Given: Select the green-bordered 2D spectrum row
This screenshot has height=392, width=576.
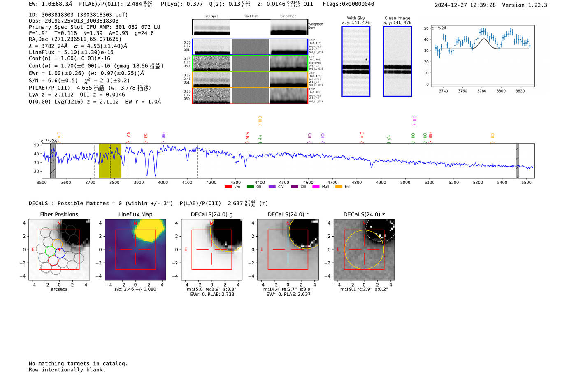Looking at the screenshot, I should (x=250, y=63).
